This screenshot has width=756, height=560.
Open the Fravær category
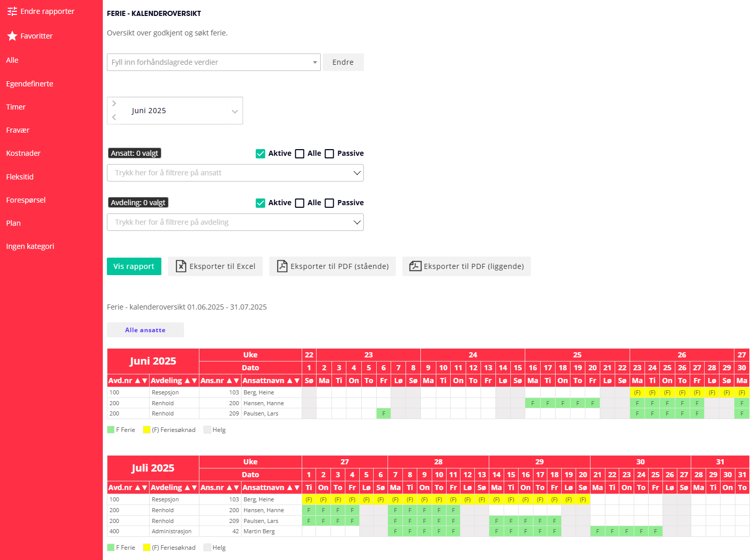18,130
